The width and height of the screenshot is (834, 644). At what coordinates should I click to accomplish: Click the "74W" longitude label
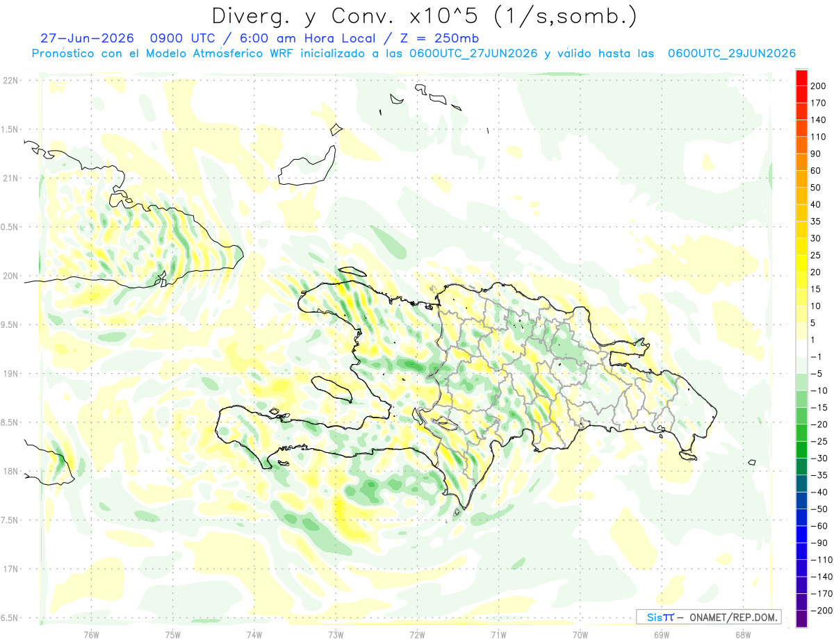(x=254, y=635)
